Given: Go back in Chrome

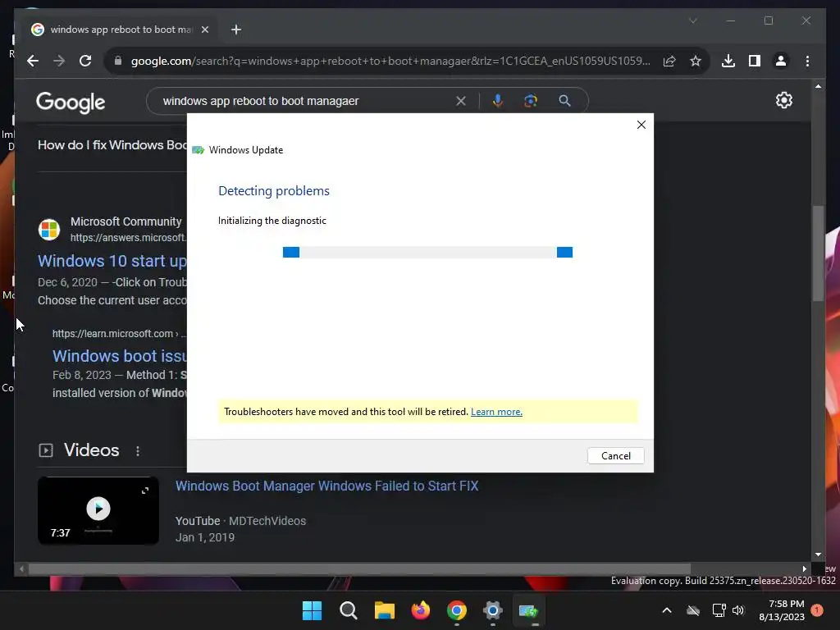Looking at the screenshot, I should pyautogui.click(x=33, y=61).
